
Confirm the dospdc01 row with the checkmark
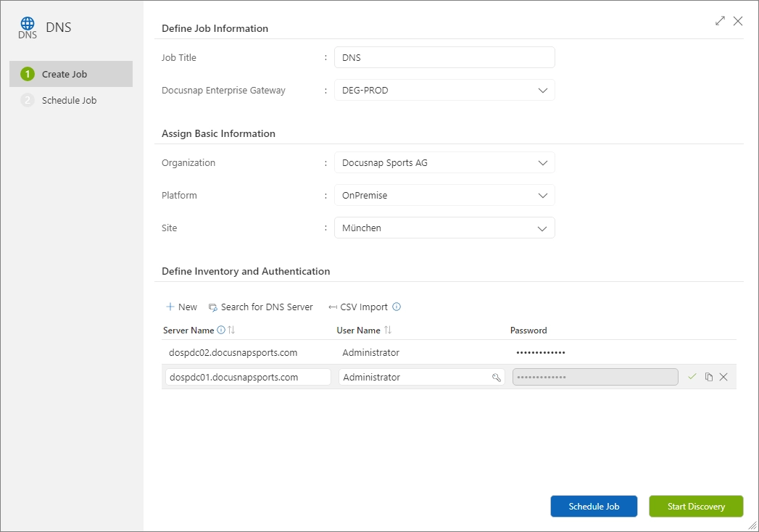tap(692, 377)
